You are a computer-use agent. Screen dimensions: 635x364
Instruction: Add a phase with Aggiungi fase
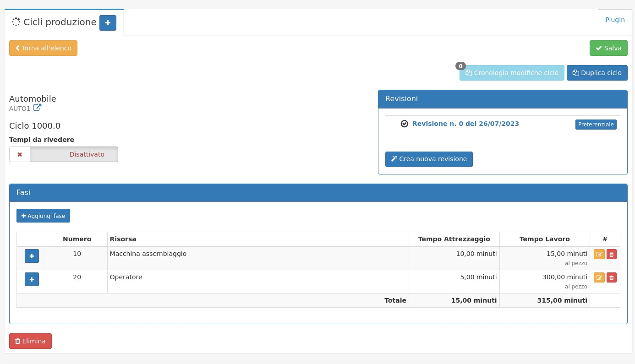coord(43,216)
